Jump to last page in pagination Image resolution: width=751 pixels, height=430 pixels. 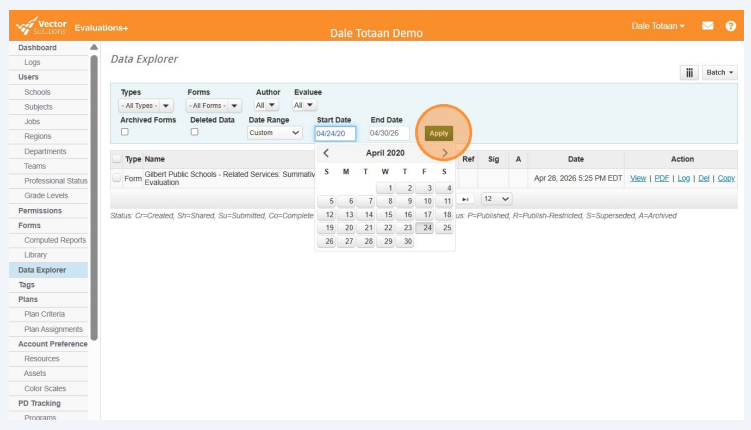coord(465,199)
